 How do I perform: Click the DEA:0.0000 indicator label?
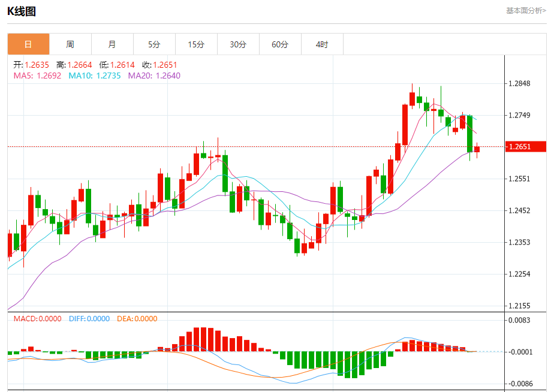pyautogui.click(x=137, y=319)
